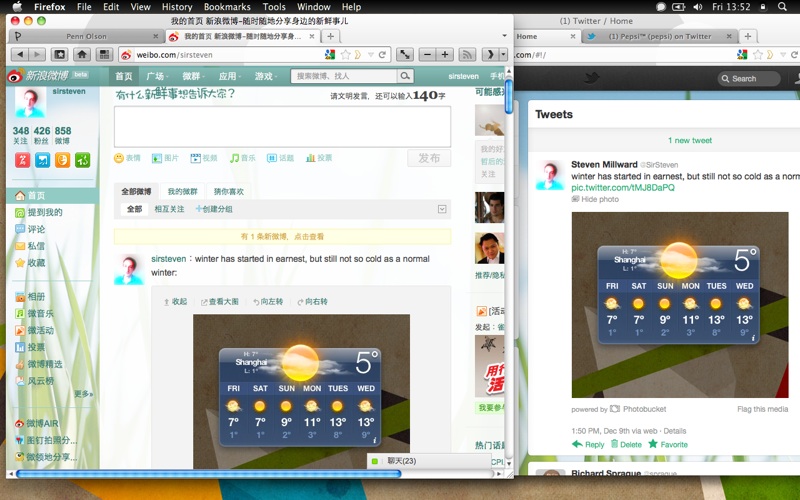Click Delete under the tweet
Screen dimensions: 800x500
[x=626, y=444]
